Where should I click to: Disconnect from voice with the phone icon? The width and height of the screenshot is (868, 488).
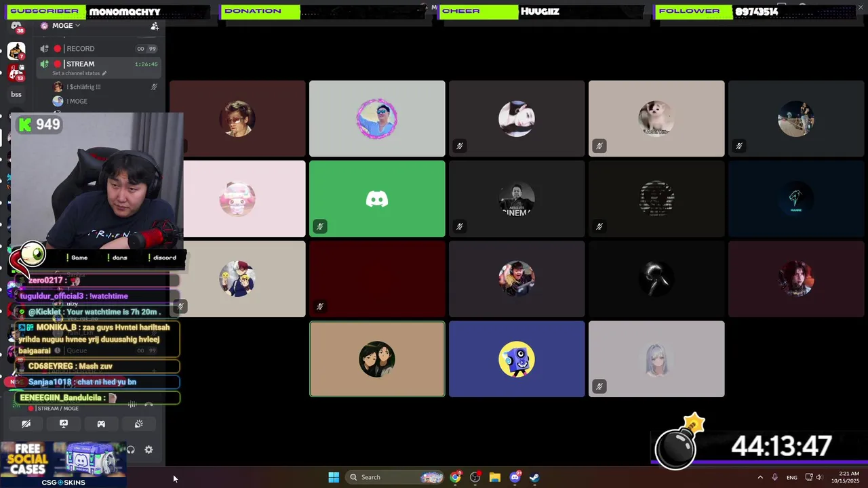(x=149, y=405)
